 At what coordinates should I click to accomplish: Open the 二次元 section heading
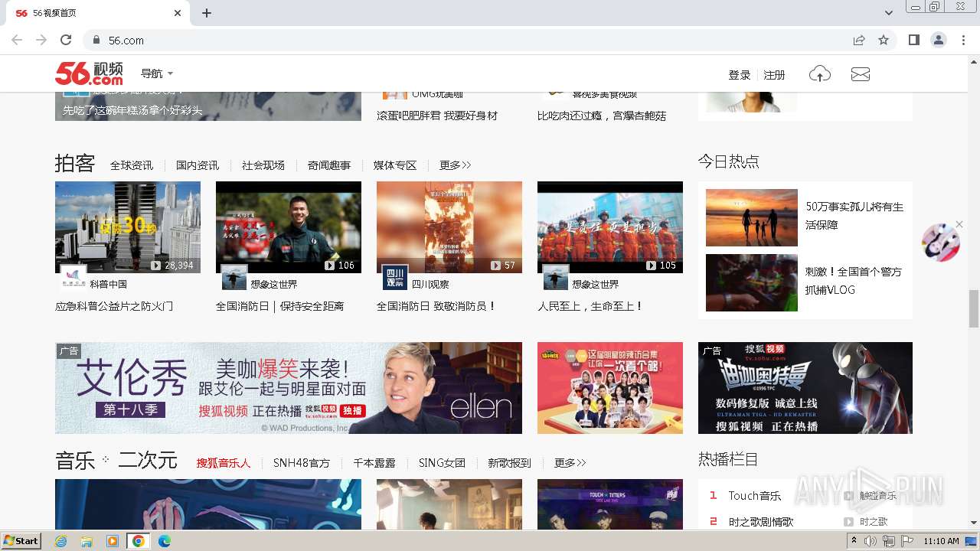(x=147, y=461)
